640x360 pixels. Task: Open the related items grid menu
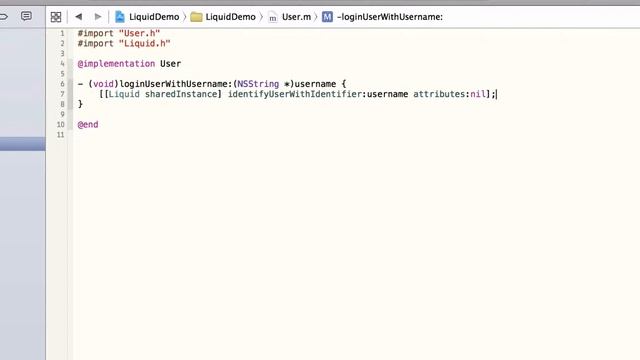[x=56, y=17]
